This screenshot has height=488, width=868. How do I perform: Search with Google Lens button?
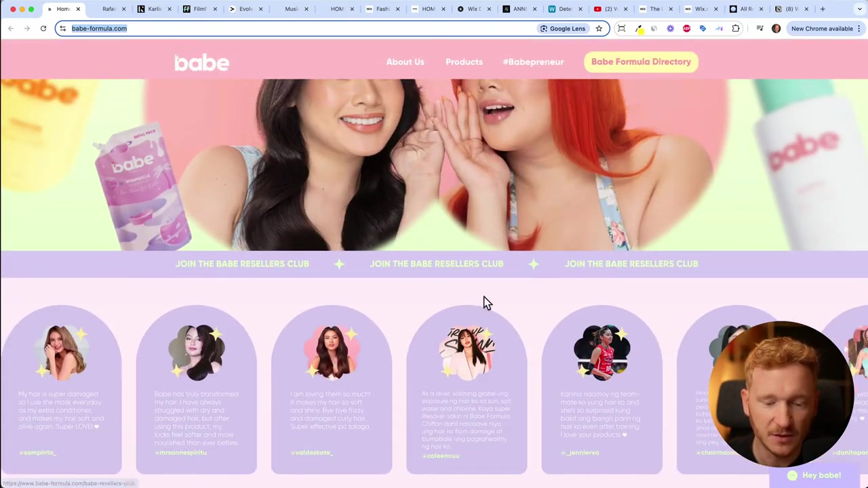(563, 28)
